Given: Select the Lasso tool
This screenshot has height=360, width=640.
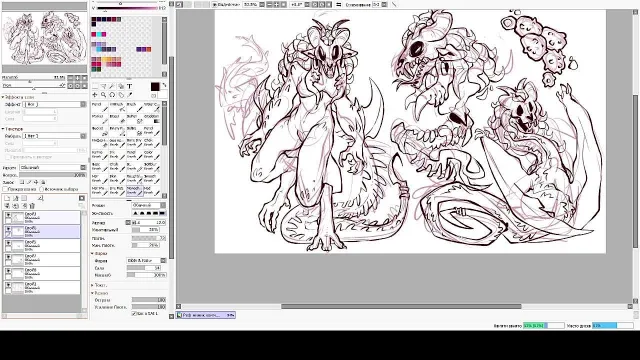Looking at the screenshot, I should pos(103,86).
